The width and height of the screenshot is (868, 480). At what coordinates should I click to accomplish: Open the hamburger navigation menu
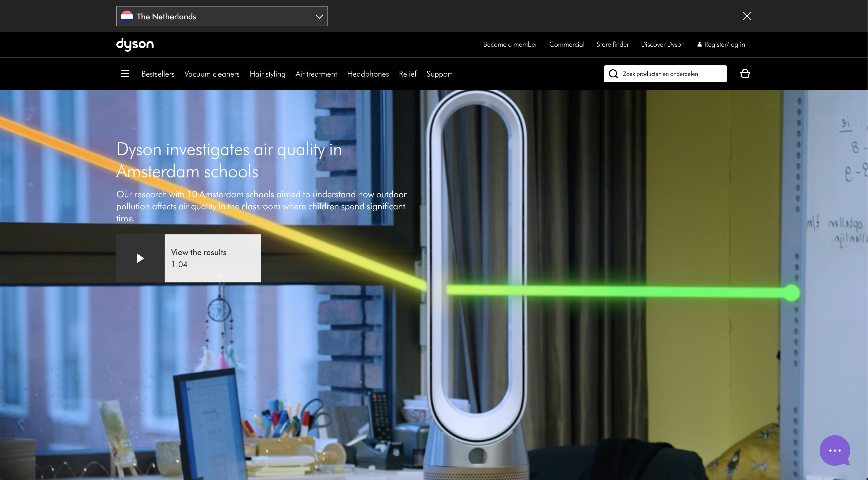point(125,74)
